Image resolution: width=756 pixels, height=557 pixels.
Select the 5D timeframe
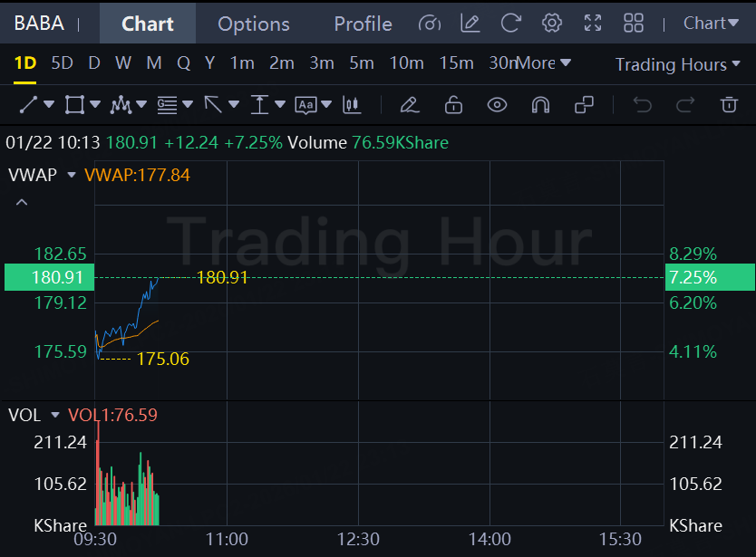[63, 63]
